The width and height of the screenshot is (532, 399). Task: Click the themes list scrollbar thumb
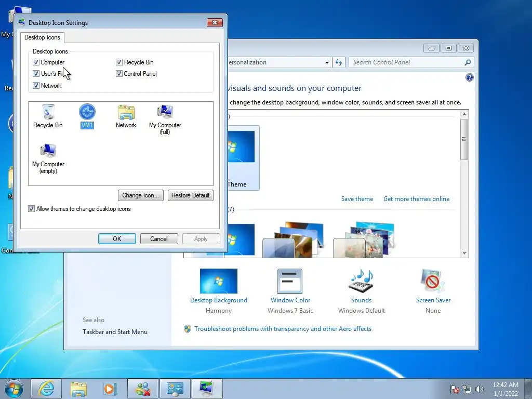[464, 139]
